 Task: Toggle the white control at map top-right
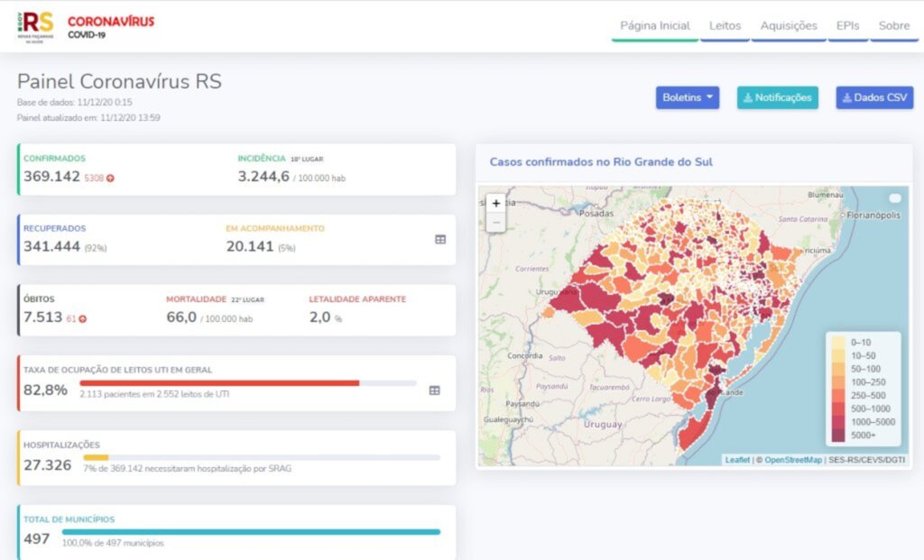tap(894, 198)
